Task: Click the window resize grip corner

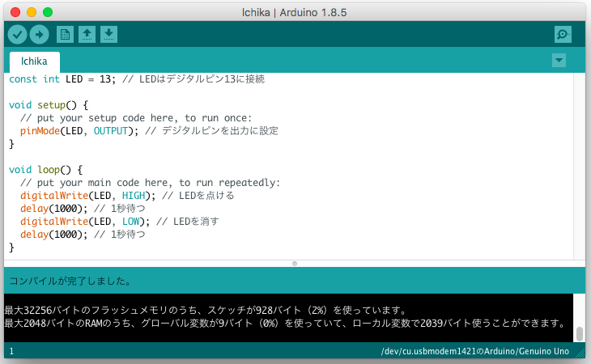Action: tap(580, 353)
